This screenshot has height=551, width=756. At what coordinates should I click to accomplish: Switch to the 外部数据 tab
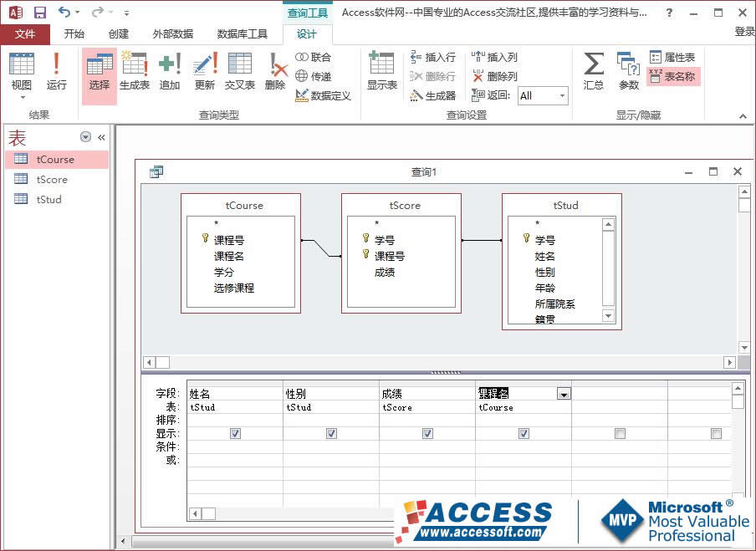(172, 33)
